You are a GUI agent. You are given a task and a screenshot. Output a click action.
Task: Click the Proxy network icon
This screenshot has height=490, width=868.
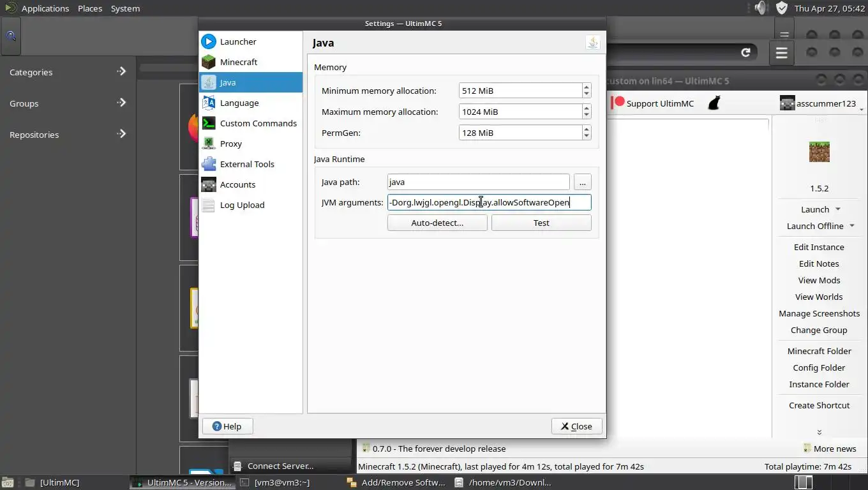pyautogui.click(x=209, y=144)
